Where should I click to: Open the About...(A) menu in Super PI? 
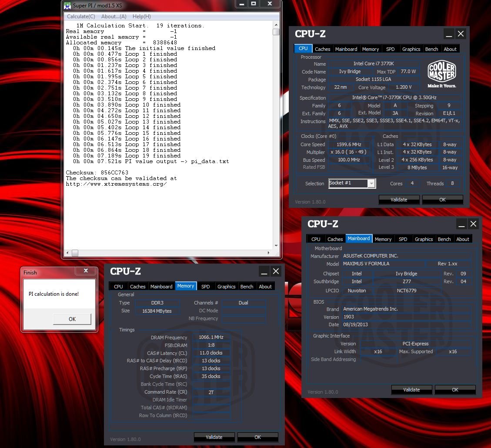tap(114, 17)
